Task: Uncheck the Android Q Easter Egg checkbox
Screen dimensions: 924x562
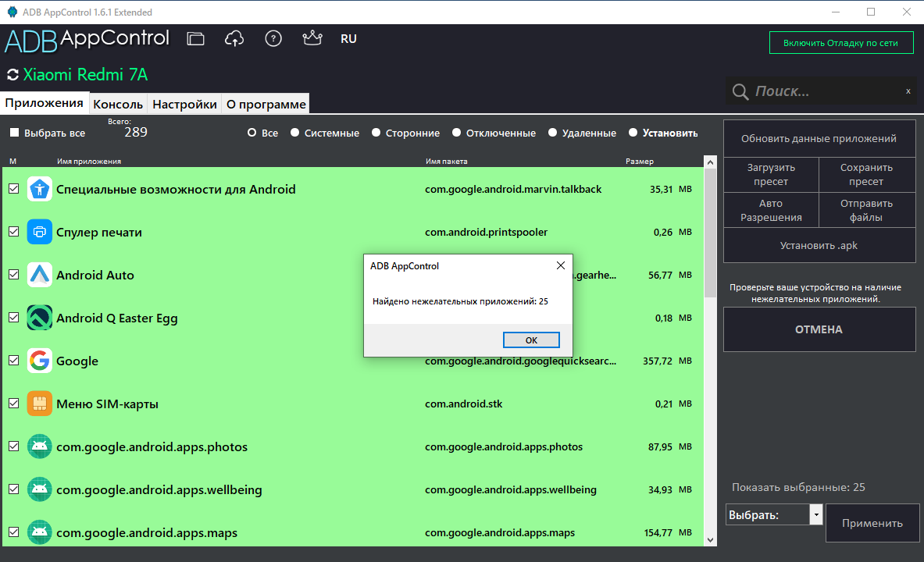Action: 13,318
